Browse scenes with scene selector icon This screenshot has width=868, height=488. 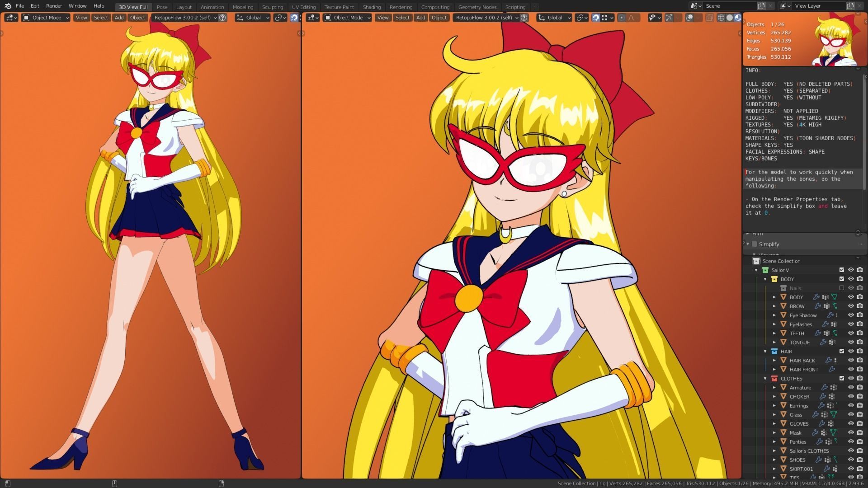coord(695,6)
